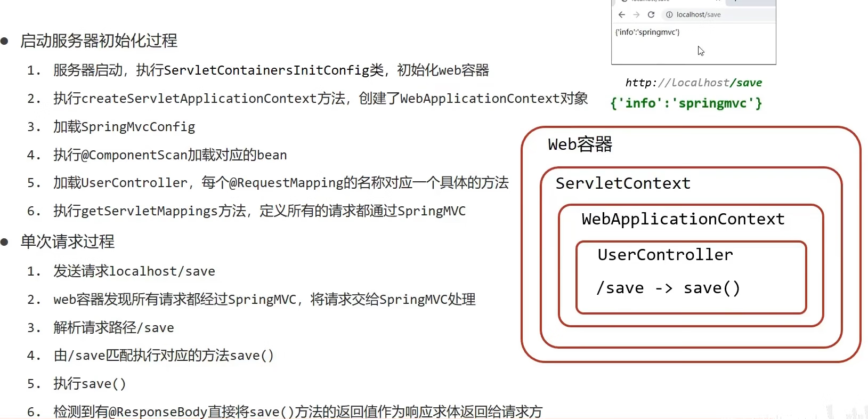Open site information icon beside localhost/save

[669, 14]
